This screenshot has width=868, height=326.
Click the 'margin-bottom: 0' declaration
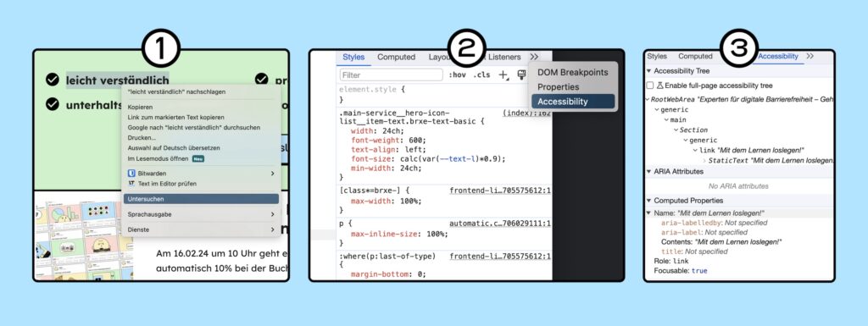[x=388, y=274]
